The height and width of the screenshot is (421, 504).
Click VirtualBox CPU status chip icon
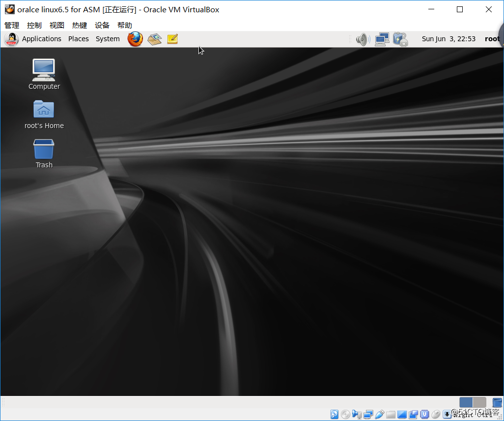(424, 414)
